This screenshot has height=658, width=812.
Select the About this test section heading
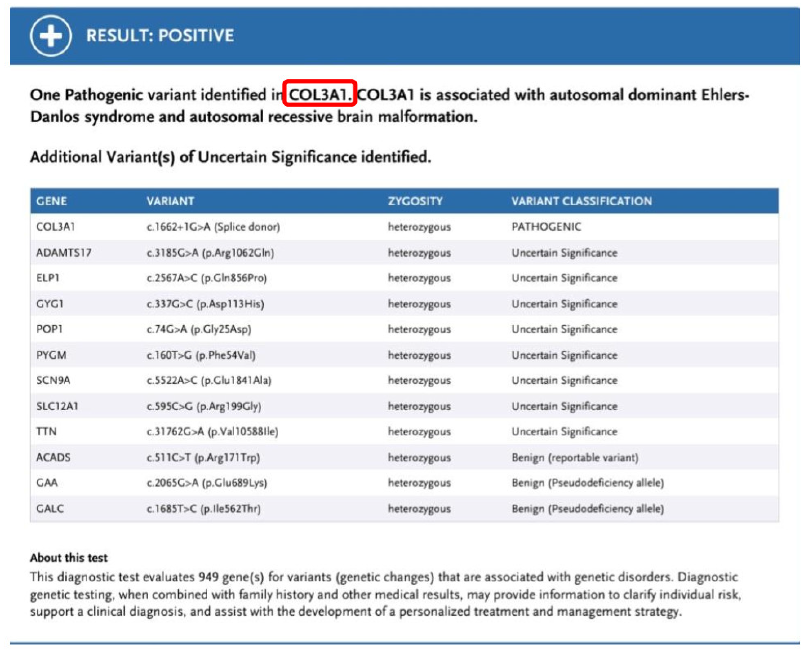[69, 557]
